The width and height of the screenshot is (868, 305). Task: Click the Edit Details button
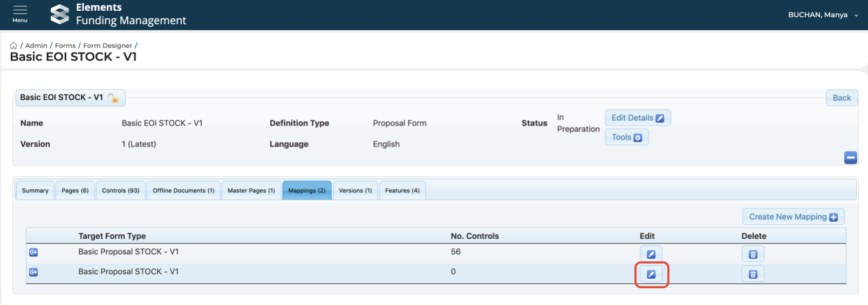(x=637, y=118)
